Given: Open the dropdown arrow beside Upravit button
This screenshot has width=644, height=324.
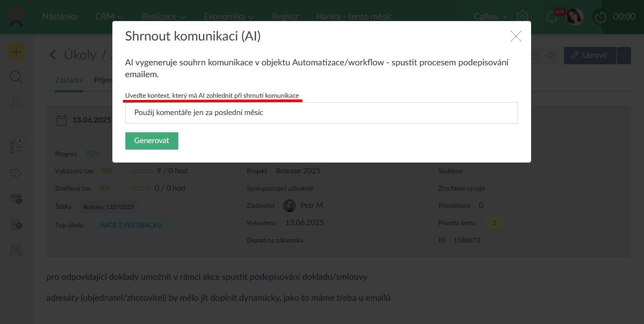Looking at the screenshot, I should tap(624, 56).
